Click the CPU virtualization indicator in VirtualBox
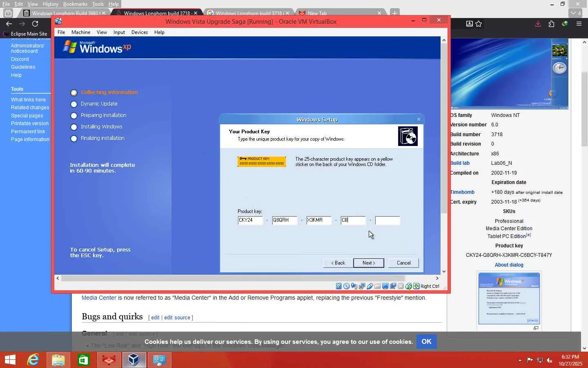The image size is (588, 368). coord(401,286)
